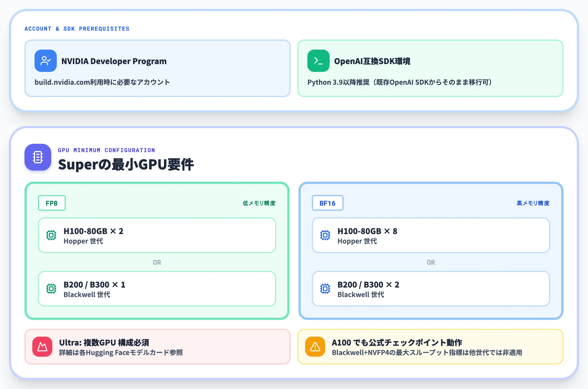The height and width of the screenshot is (389, 588).
Task: Click the B200 / B300 × 2 text
Action: (368, 285)
